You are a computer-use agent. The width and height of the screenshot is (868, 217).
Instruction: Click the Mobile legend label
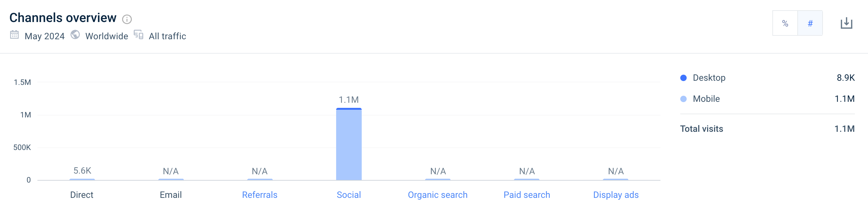pyautogui.click(x=706, y=99)
